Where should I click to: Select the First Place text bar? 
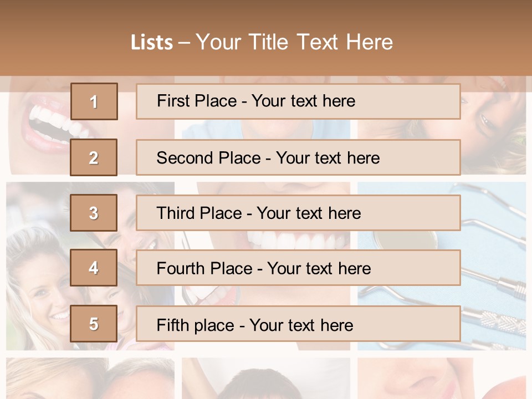click(298, 101)
